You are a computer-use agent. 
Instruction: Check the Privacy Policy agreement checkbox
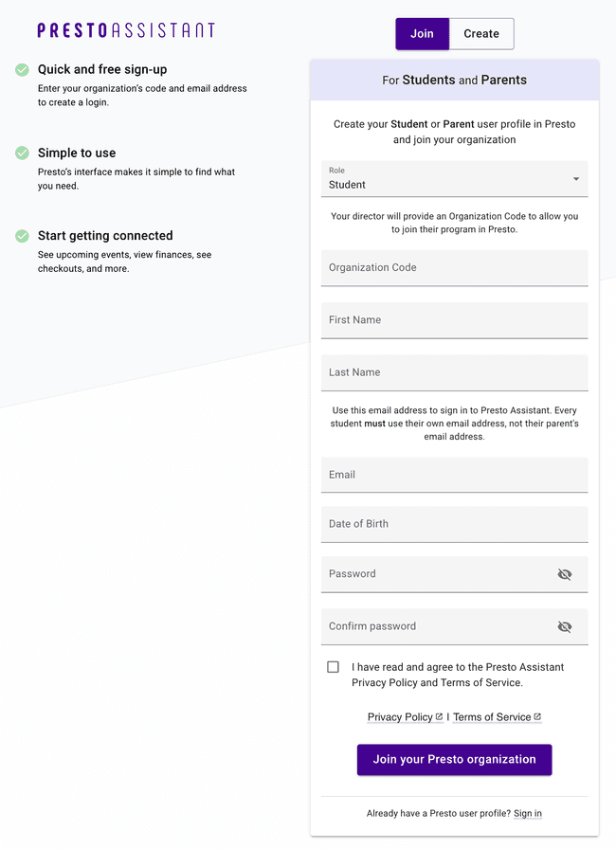[x=333, y=667]
